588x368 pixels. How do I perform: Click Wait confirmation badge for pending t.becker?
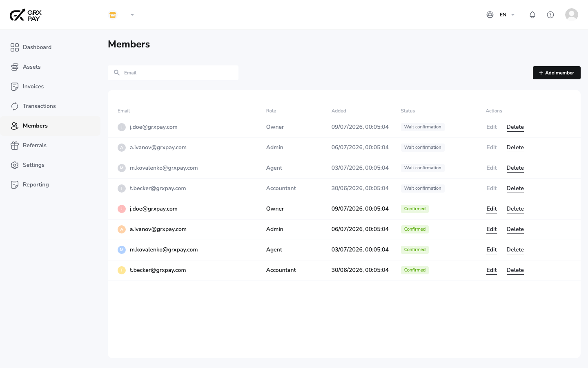pos(423,188)
